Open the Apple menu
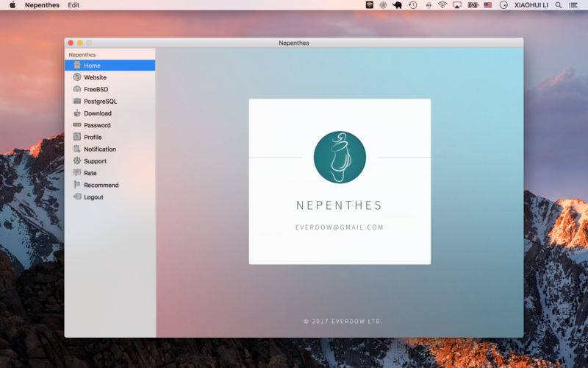 point(12,5)
